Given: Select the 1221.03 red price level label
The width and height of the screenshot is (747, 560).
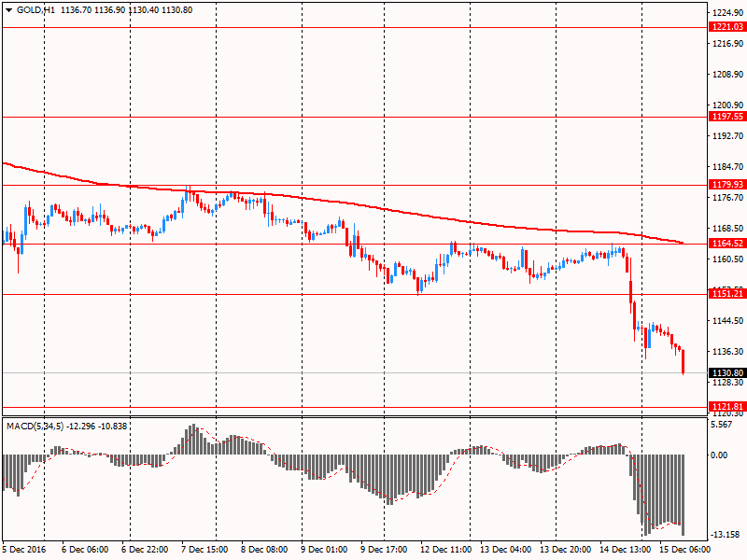Looking at the screenshot, I should [727, 27].
